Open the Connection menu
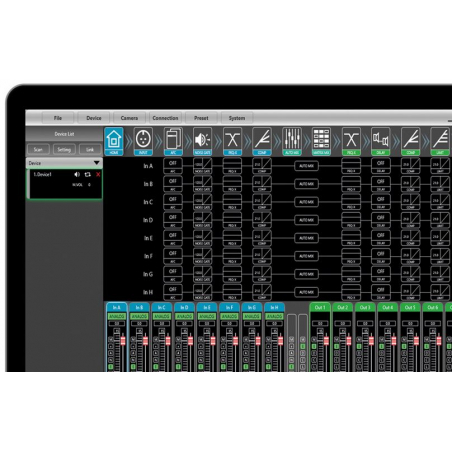The image size is (452, 452). click(x=165, y=118)
